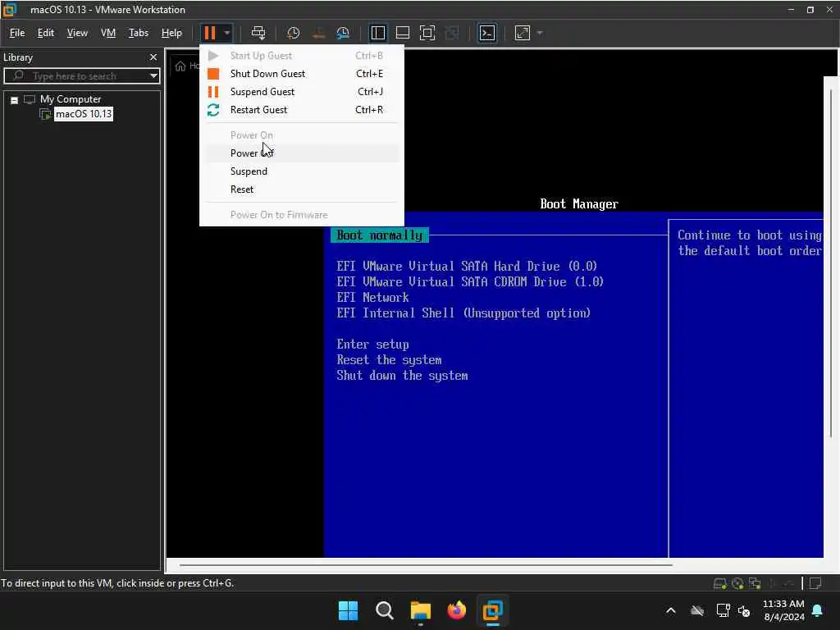Screen dimensions: 840x630
Task: Open the VM menu
Action: [x=108, y=33]
